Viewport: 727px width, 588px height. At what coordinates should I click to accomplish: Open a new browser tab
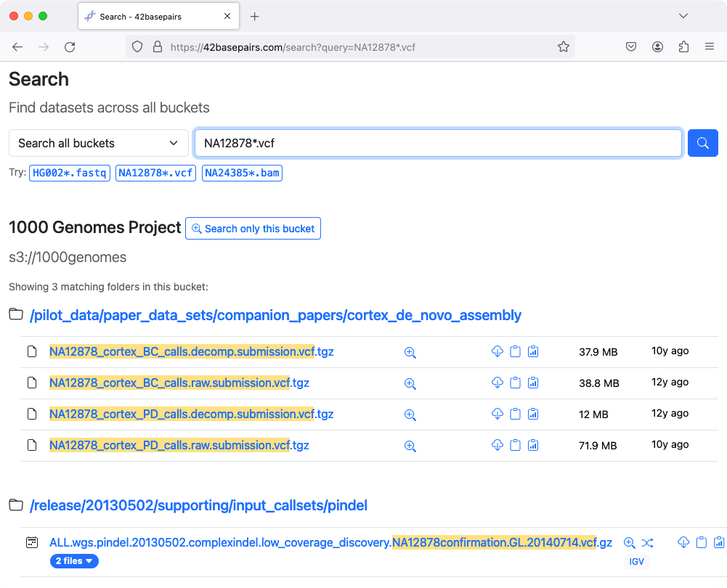coord(254,15)
